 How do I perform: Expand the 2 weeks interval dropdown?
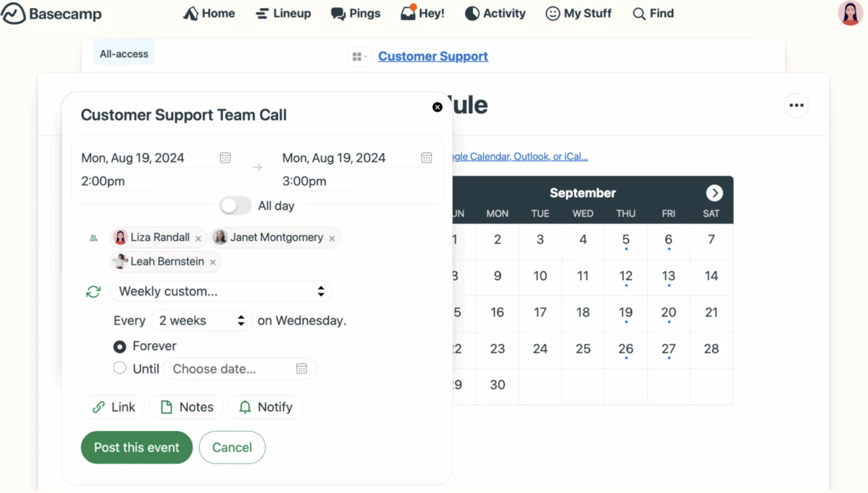pos(201,321)
